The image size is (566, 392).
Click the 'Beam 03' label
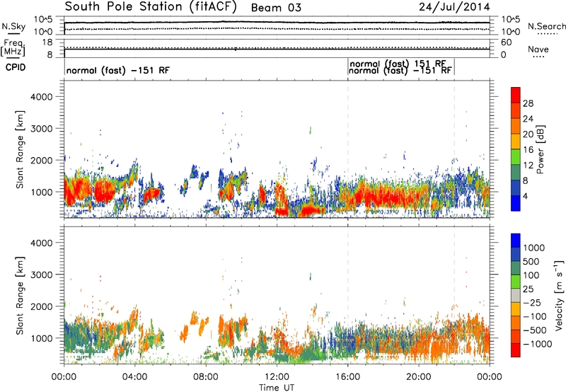pyautogui.click(x=276, y=8)
